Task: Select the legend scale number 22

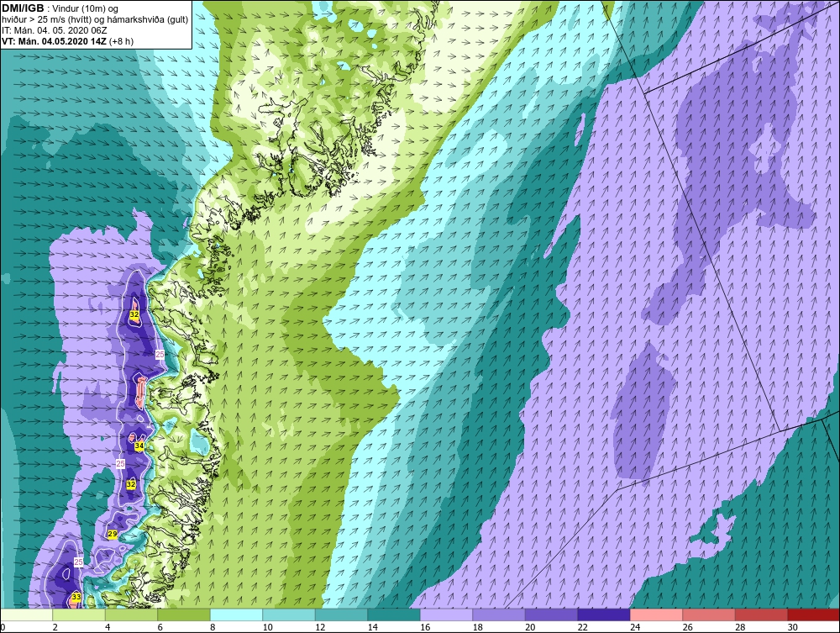Action: click(582, 627)
